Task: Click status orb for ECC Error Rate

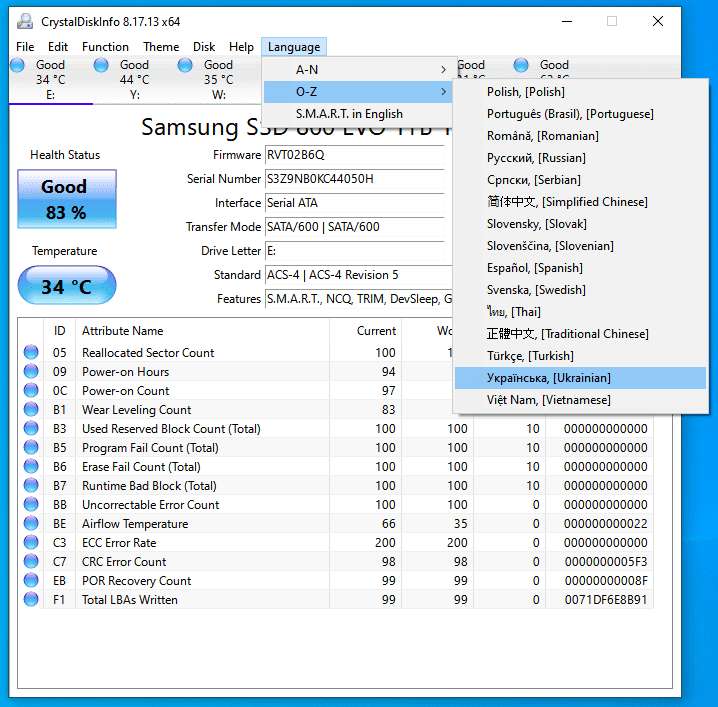Action: (x=31, y=542)
